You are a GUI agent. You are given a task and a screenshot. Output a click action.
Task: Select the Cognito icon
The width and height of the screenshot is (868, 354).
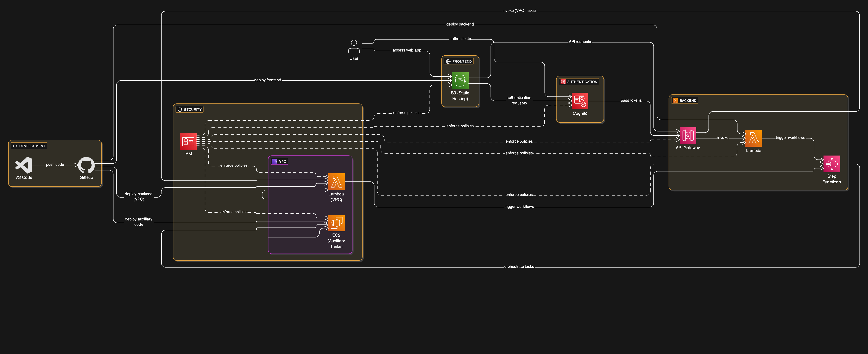pos(580,101)
